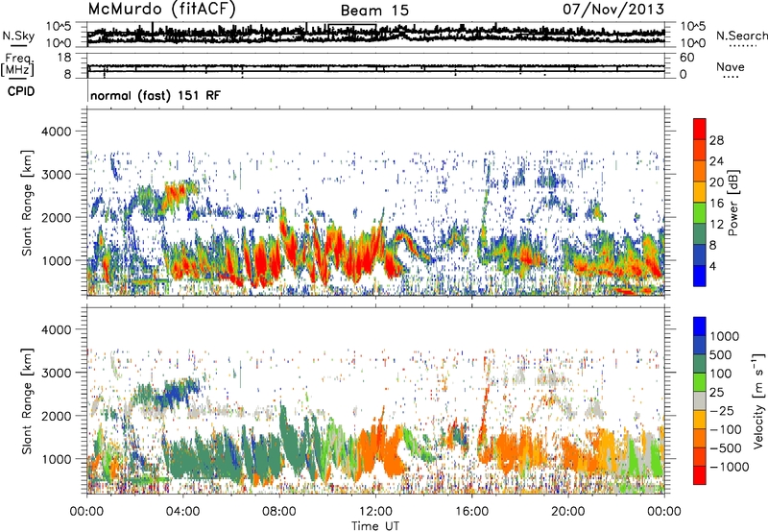Click the velocity colorbar value 1000
The width and height of the screenshot is (768, 532).
pos(725,336)
